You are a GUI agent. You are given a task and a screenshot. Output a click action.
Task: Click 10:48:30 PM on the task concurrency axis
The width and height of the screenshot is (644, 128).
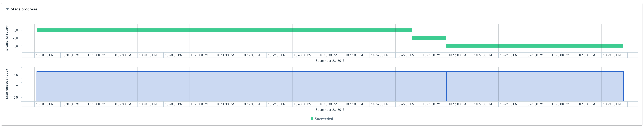(x=586, y=104)
